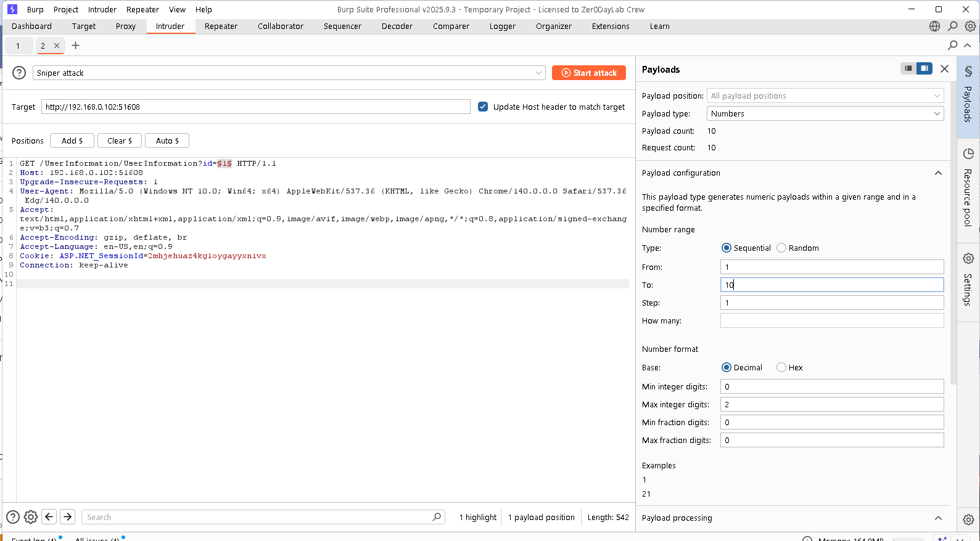This screenshot has height=541, width=980.
Task: Click the Max integer digits field
Action: pyautogui.click(x=832, y=404)
